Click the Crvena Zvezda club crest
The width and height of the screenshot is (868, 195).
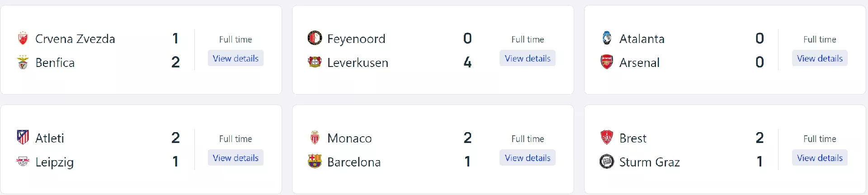23,38
